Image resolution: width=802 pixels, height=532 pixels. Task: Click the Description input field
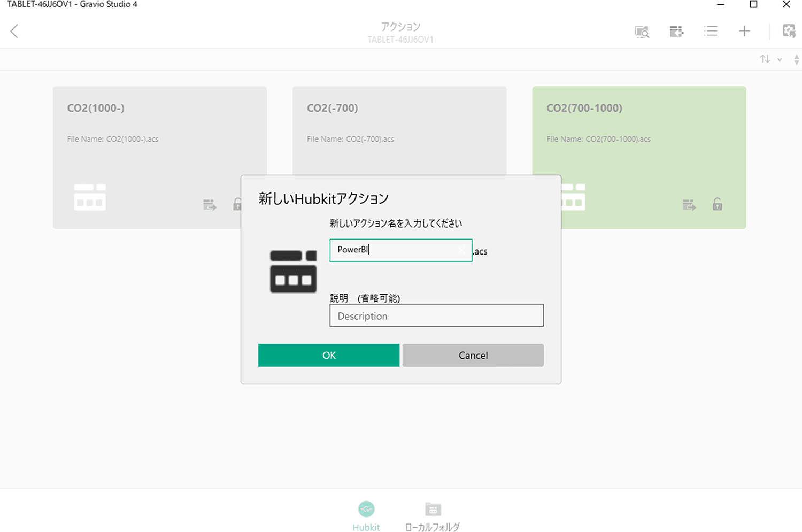(x=436, y=315)
